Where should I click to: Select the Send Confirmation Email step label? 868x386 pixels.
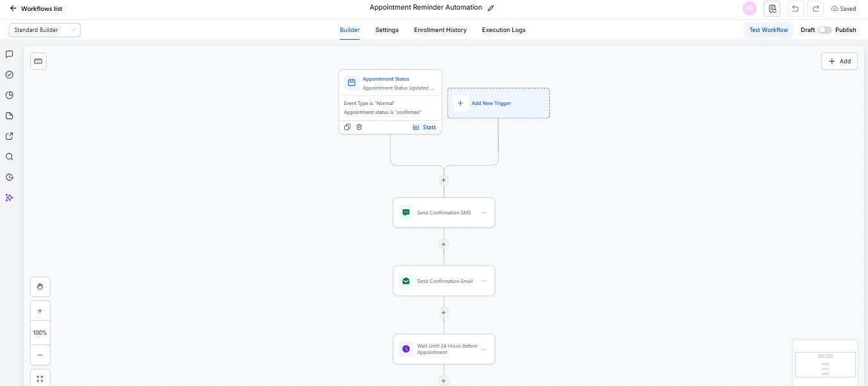[445, 281]
